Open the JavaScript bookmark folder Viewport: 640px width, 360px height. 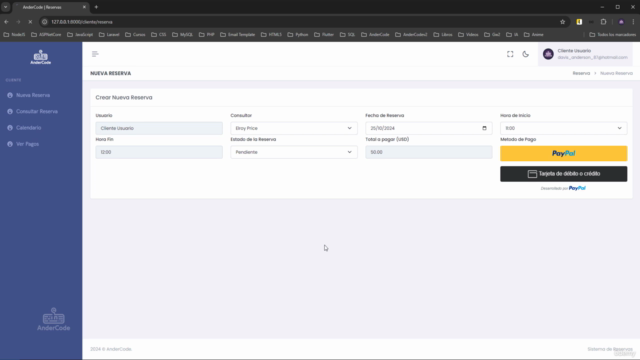click(80, 35)
